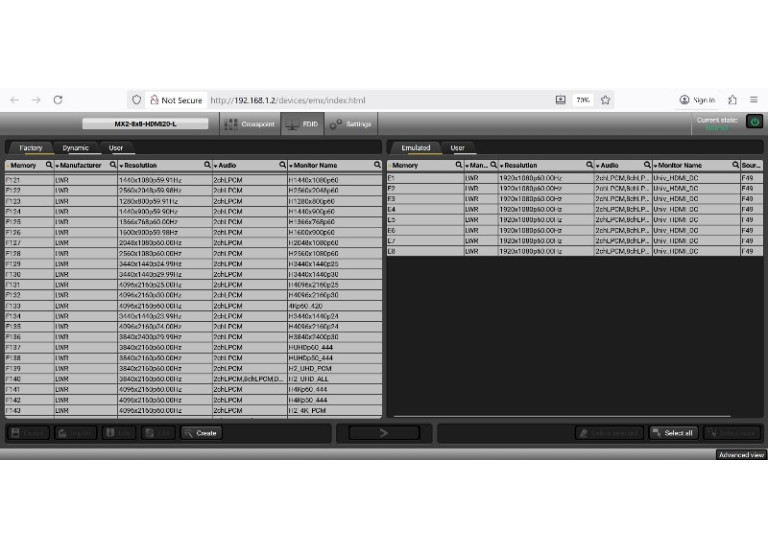Sort left table by Monitor Name header
The width and height of the screenshot is (768, 548).
pos(315,166)
